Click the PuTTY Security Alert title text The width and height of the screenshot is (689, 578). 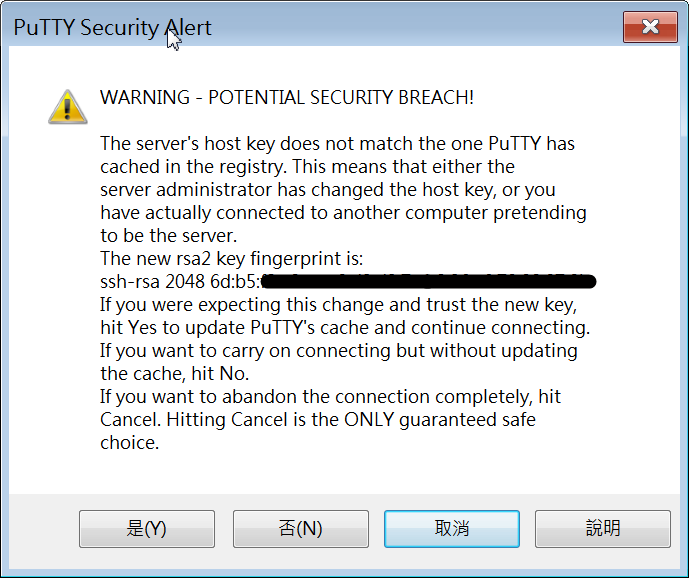(112, 28)
